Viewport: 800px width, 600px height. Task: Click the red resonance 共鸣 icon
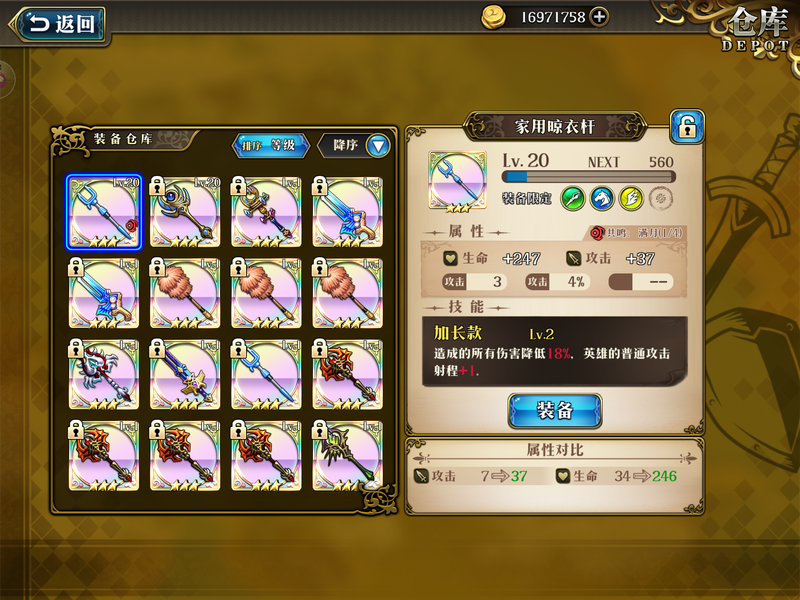tap(597, 233)
